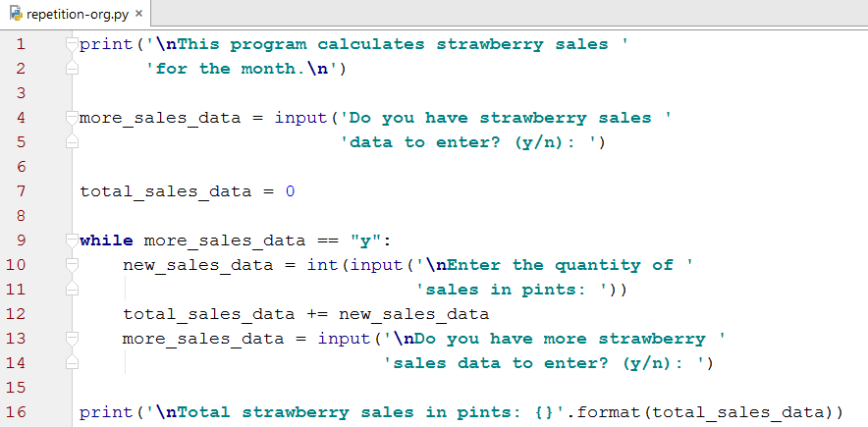
Task: Click line number 12 in the gutter
Action: tap(21, 314)
